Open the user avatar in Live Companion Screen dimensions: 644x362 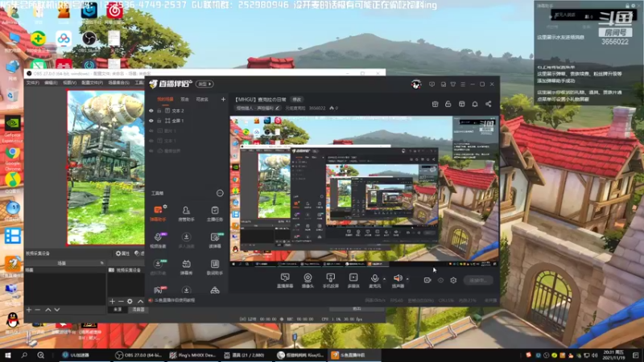click(x=416, y=84)
